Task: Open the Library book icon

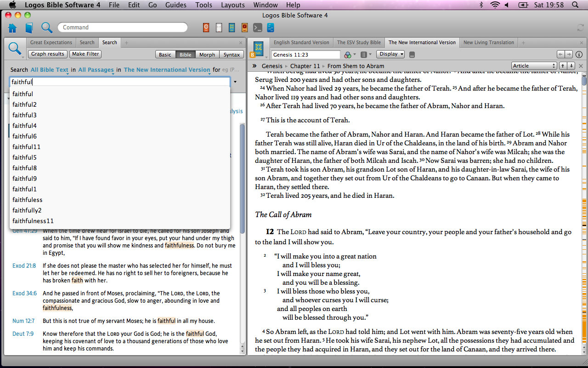Action: click(29, 28)
